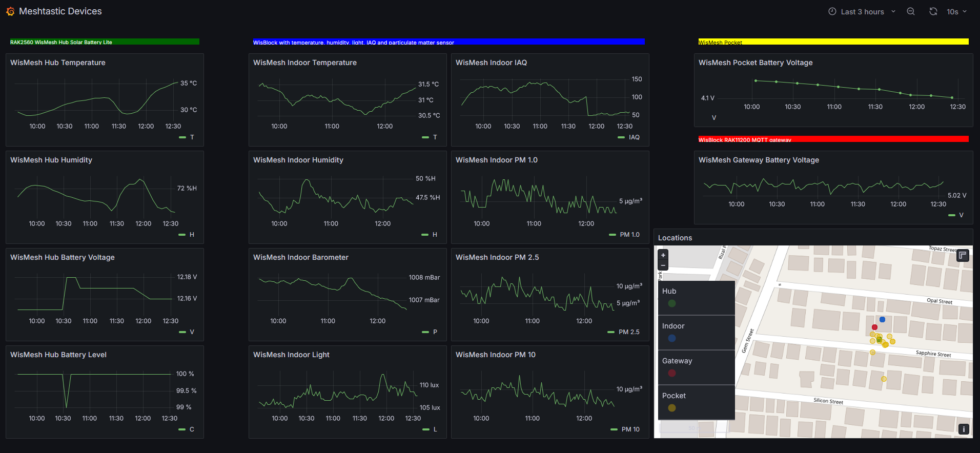Open WisMesh Indoor Light panel menu
Viewport: 980px width, 453px height.
[x=291, y=355]
